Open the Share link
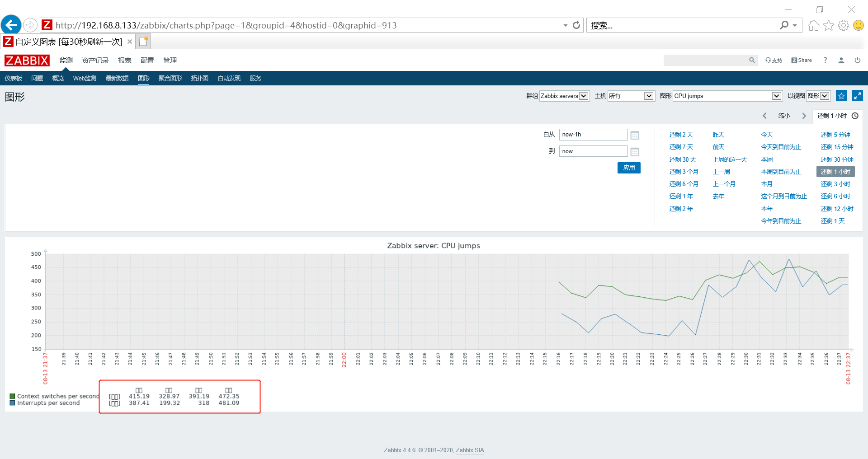868x459 pixels. [802, 60]
